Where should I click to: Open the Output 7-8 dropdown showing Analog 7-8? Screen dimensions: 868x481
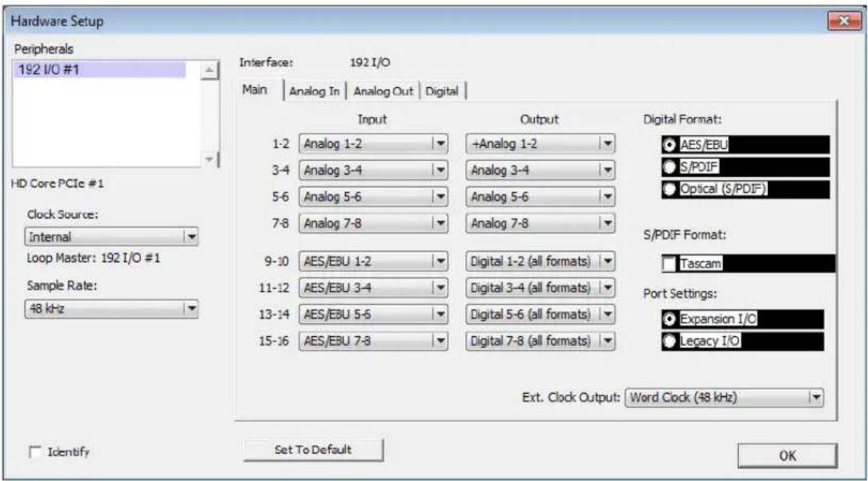click(540, 223)
